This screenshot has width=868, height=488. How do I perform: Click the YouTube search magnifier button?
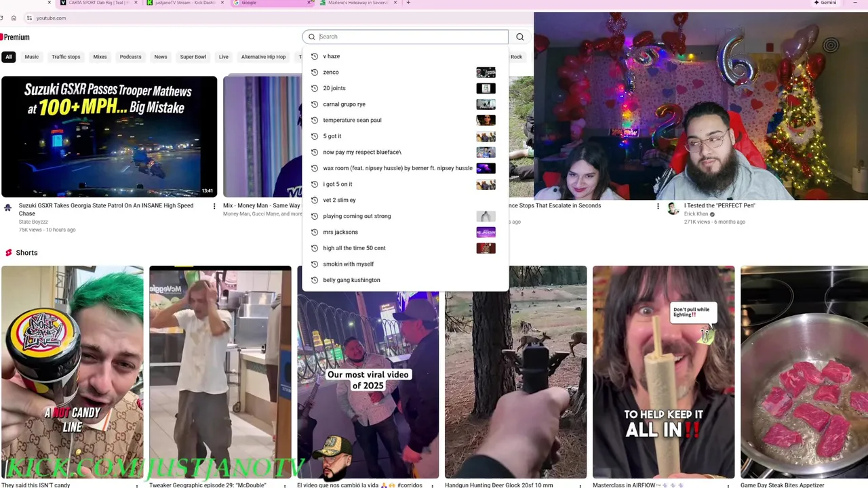click(x=519, y=37)
